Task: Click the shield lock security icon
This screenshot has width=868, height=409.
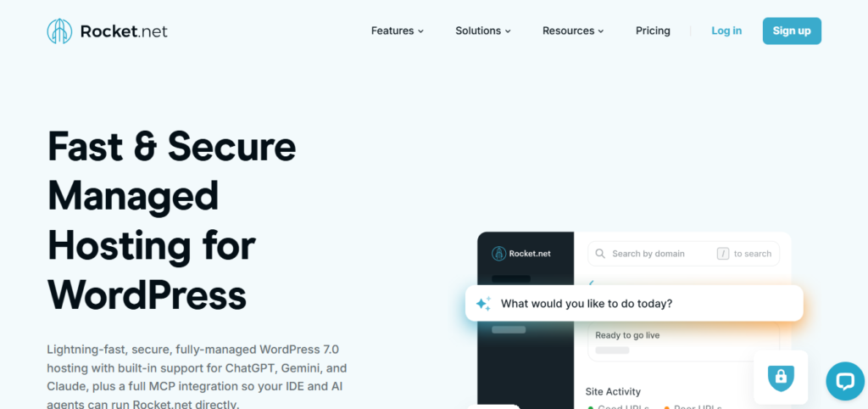Action: [x=781, y=378]
